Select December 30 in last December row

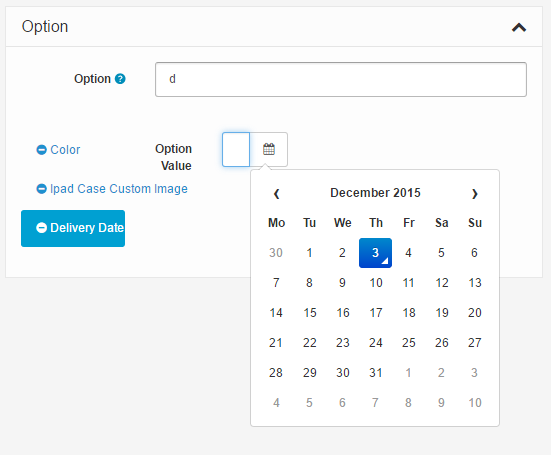point(342,373)
